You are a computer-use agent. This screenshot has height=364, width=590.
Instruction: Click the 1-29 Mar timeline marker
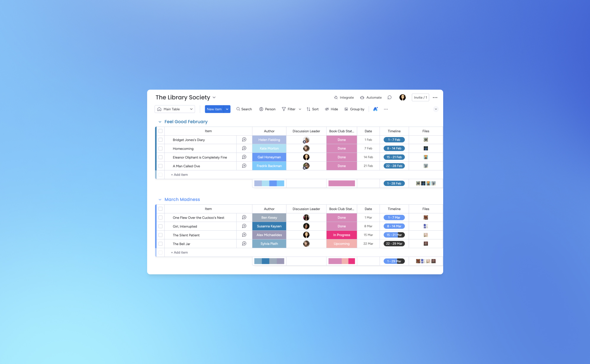(x=394, y=261)
